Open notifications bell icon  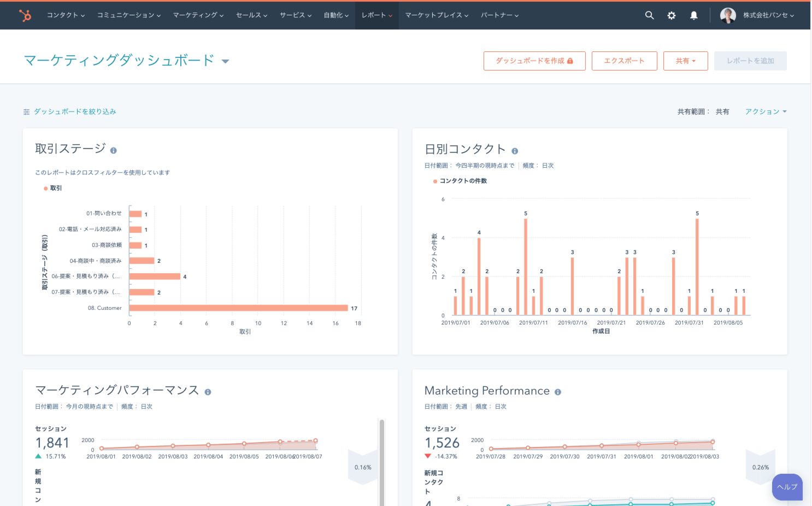point(693,15)
